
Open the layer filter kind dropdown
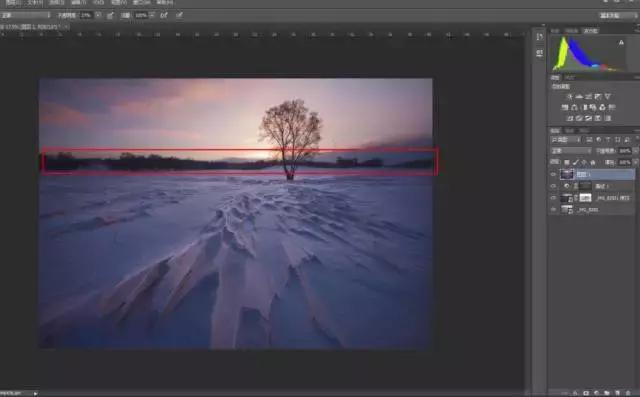pyautogui.click(x=566, y=140)
